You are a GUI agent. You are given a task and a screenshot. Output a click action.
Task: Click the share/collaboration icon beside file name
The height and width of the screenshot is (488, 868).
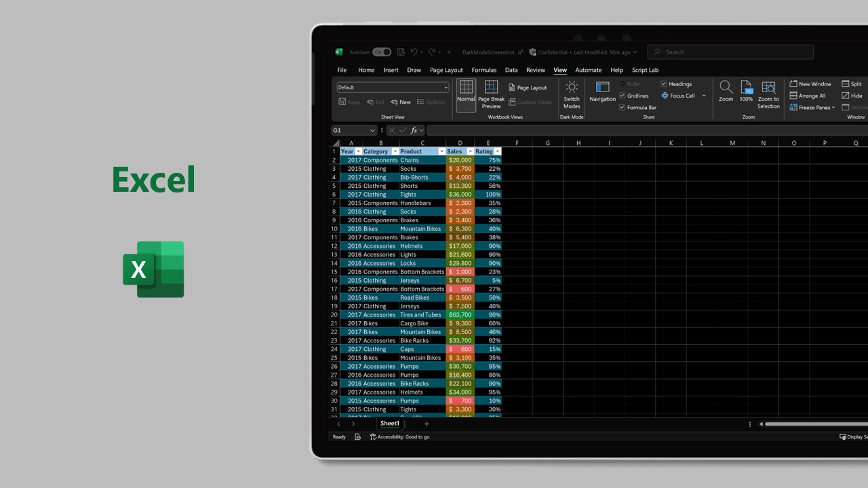click(x=521, y=52)
